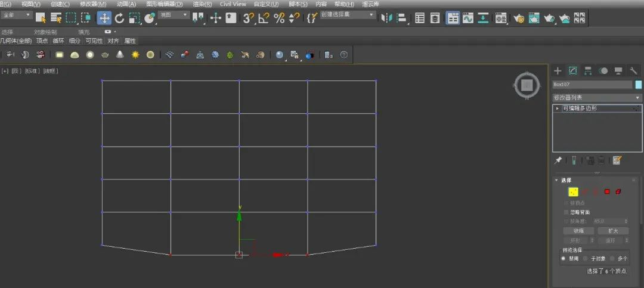Expand the 可编辑多边形 modifier stack entry

(557, 109)
